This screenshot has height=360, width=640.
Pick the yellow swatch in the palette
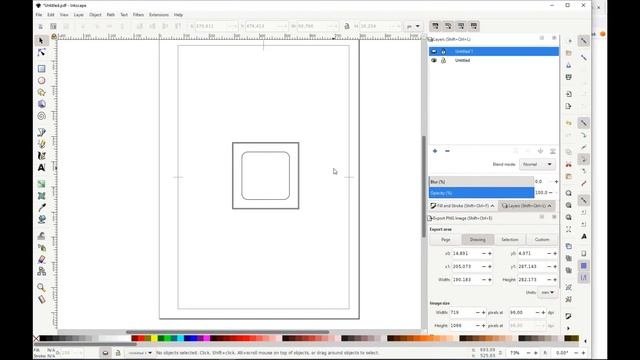(154, 338)
